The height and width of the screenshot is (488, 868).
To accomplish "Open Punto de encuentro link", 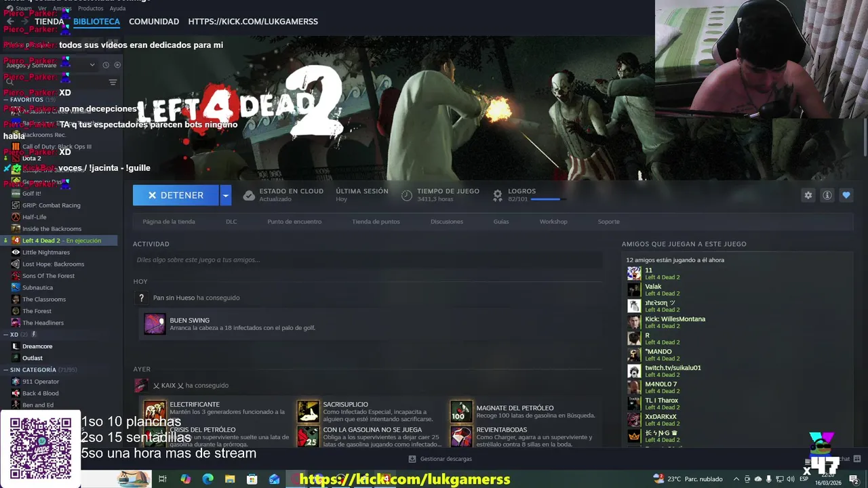I will [294, 222].
